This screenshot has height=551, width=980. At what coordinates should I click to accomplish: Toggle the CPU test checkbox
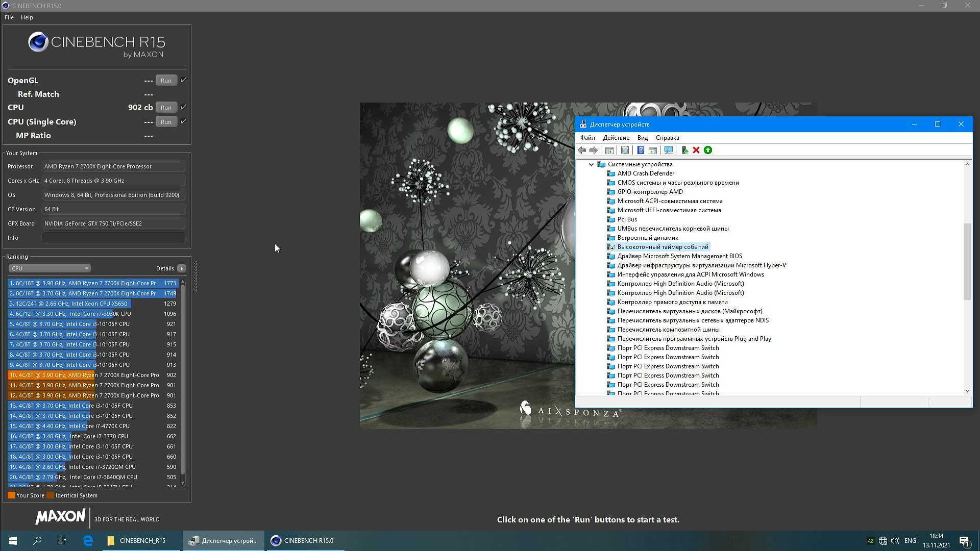(x=183, y=107)
